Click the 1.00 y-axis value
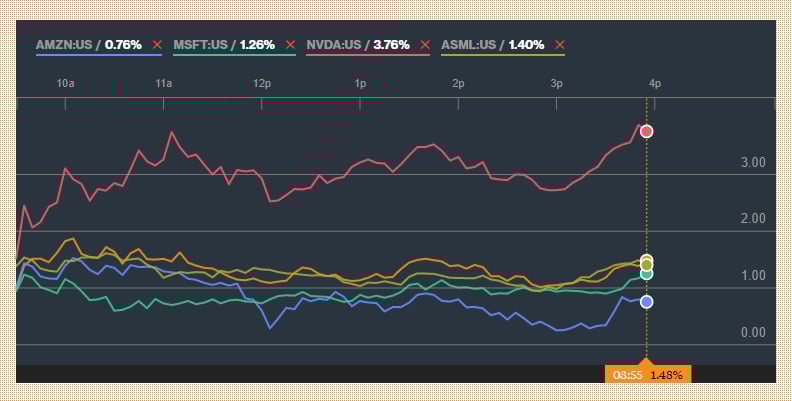This screenshot has width=792, height=401. [753, 276]
